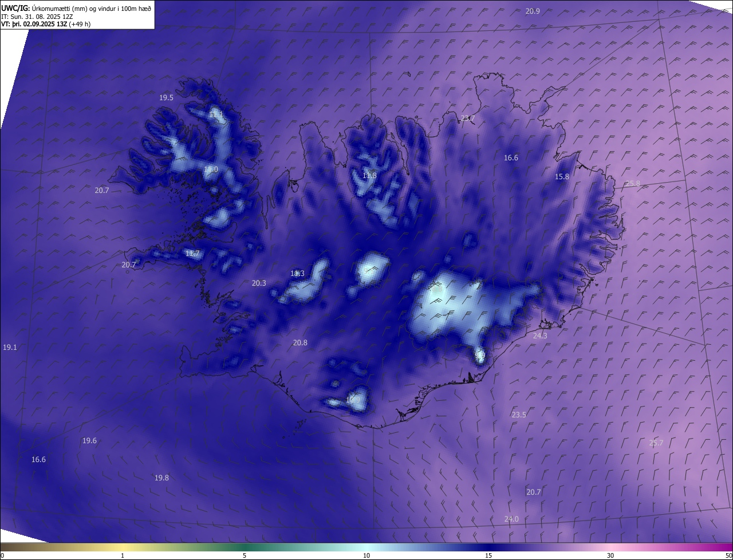The image size is (733, 560).
Task: Click the colour scale tick labelled 15
Action: (x=488, y=555)
